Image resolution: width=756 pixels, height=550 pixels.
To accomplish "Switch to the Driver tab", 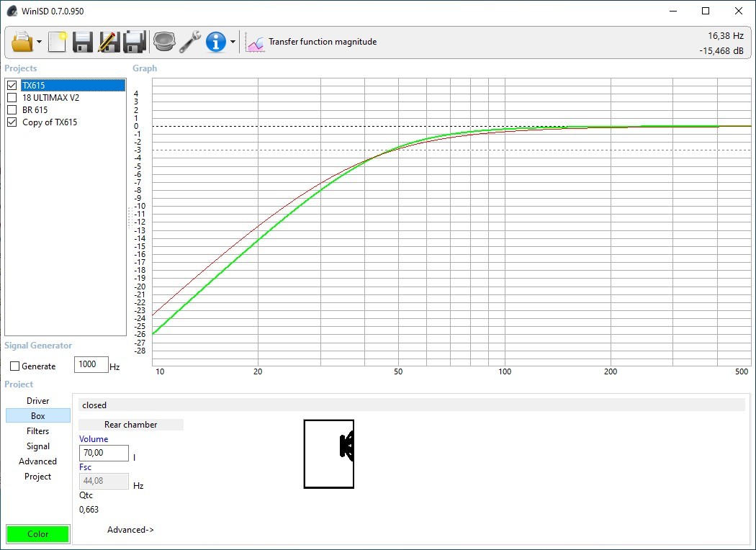I will [38, 401].
